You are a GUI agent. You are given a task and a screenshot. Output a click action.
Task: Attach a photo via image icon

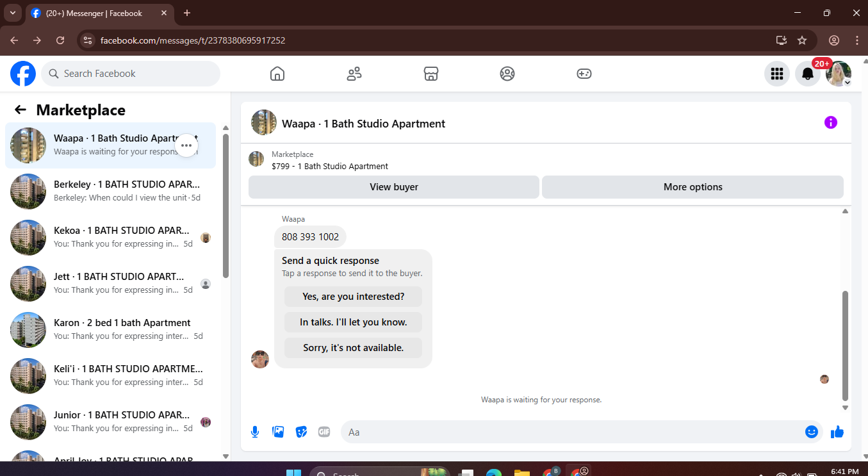click(278, 432)
